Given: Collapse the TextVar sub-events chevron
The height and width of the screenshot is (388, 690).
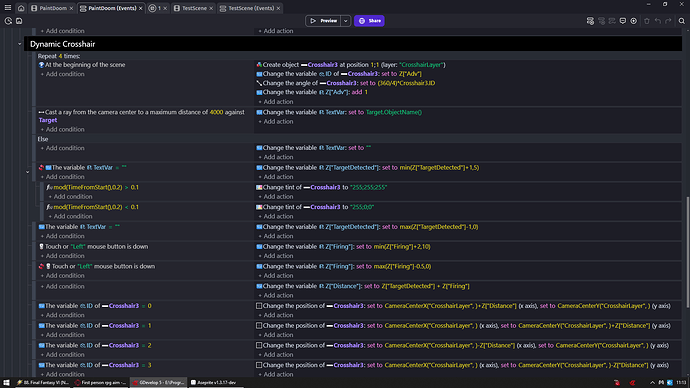Looking at the screenshot, I should coord(27,172).
